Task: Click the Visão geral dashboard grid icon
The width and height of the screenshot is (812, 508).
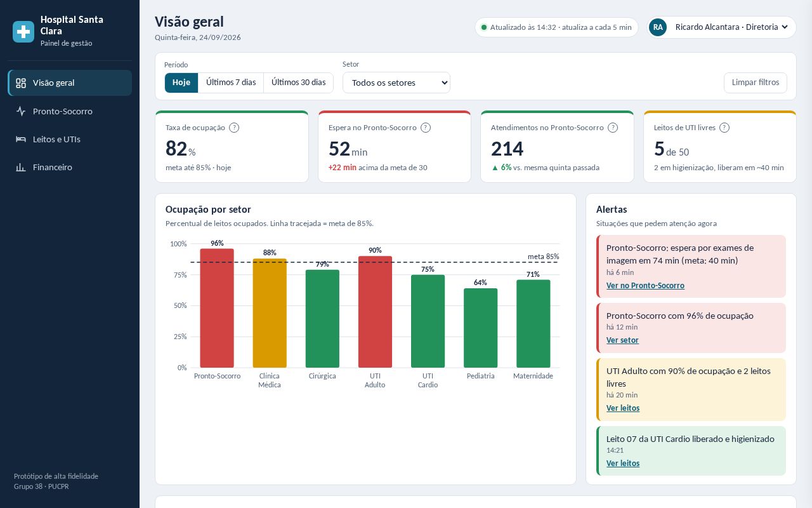Action: pos(21,83)
